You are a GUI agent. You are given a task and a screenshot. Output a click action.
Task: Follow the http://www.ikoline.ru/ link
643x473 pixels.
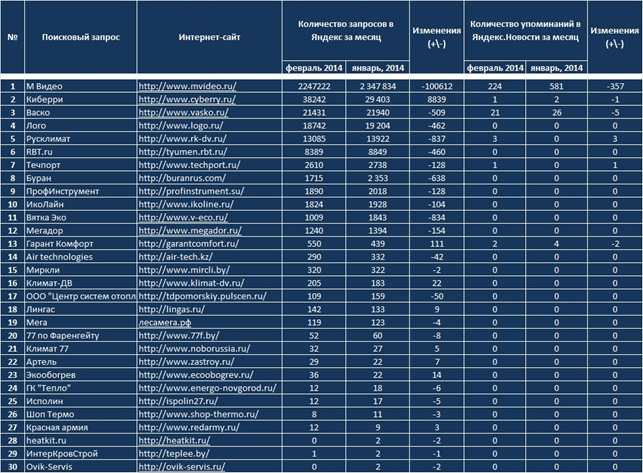(186, 204)
